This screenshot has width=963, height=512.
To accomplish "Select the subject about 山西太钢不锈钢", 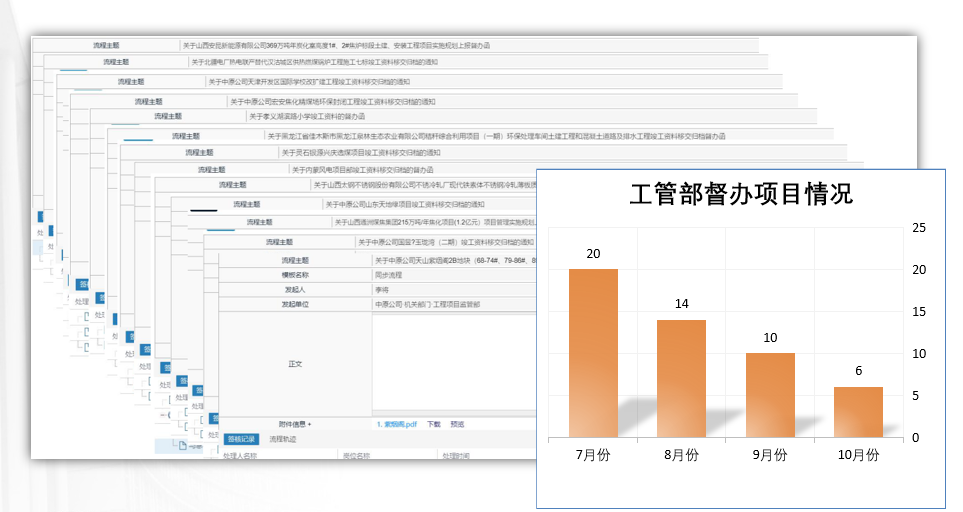I will (425, 185).
